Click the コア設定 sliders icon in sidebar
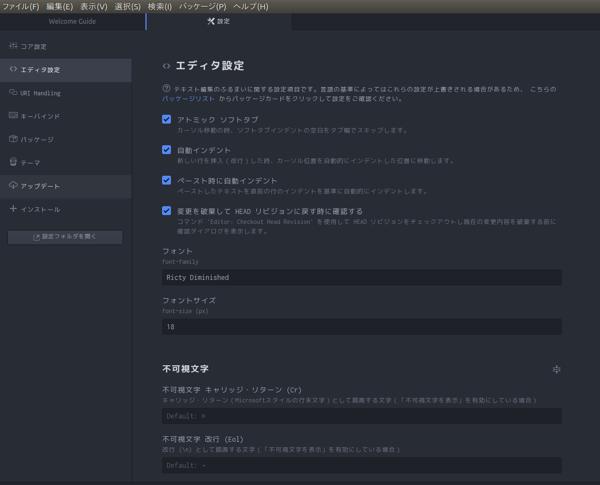 pyautogui.click(x=13, y=46)
